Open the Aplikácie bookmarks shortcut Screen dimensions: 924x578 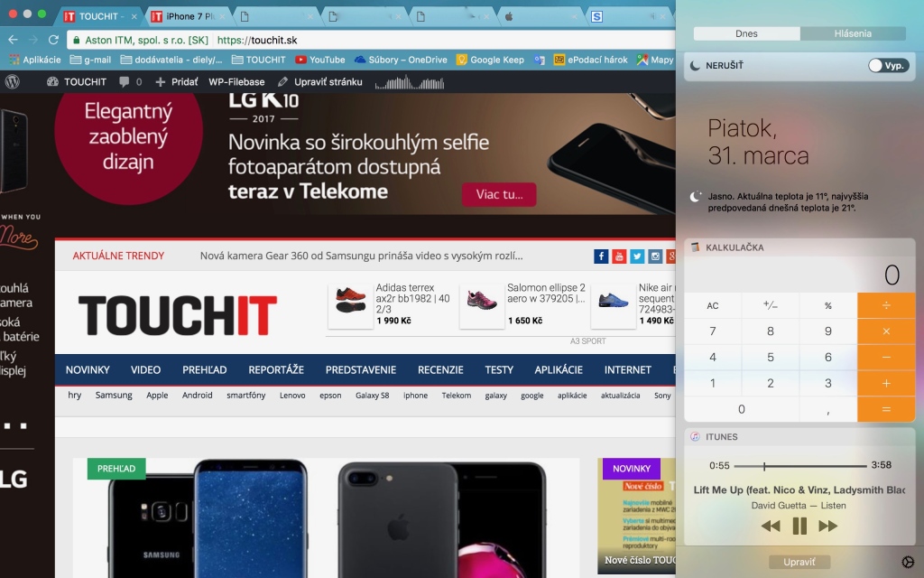click(34, 60)
